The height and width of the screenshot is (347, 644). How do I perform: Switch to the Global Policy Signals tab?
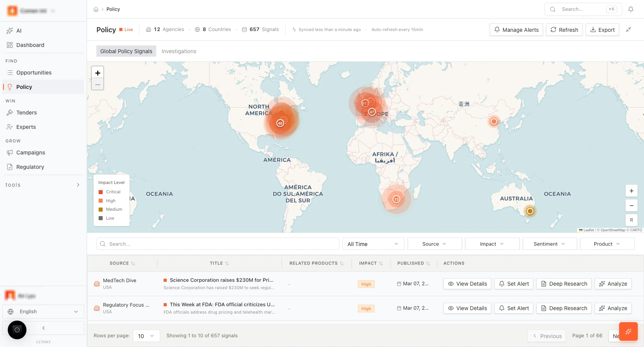126,51
